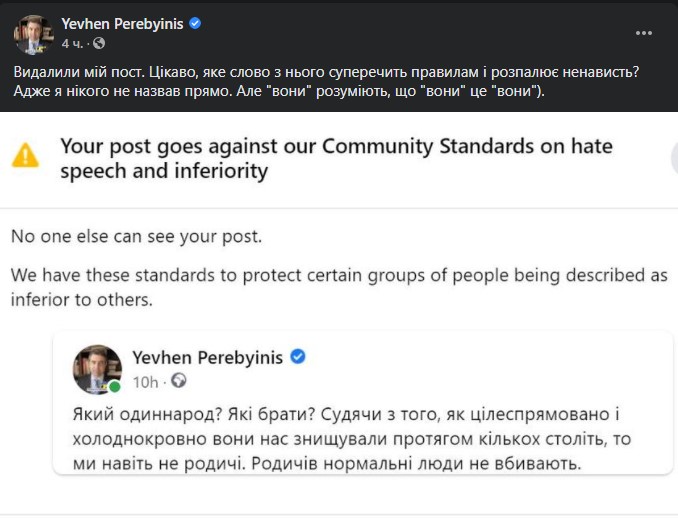Click the "We have these standards" explanation text
678x531 pixels.
(338, 286)
